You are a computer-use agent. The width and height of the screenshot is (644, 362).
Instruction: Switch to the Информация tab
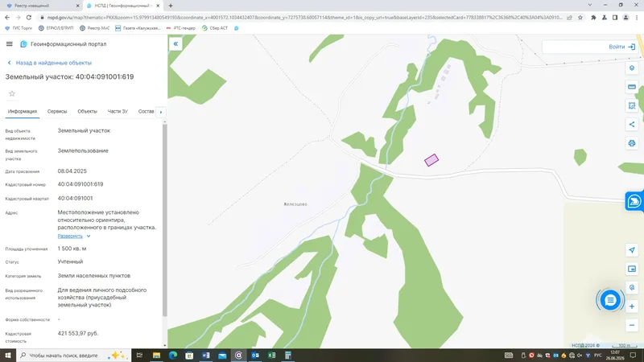point(23,111)
